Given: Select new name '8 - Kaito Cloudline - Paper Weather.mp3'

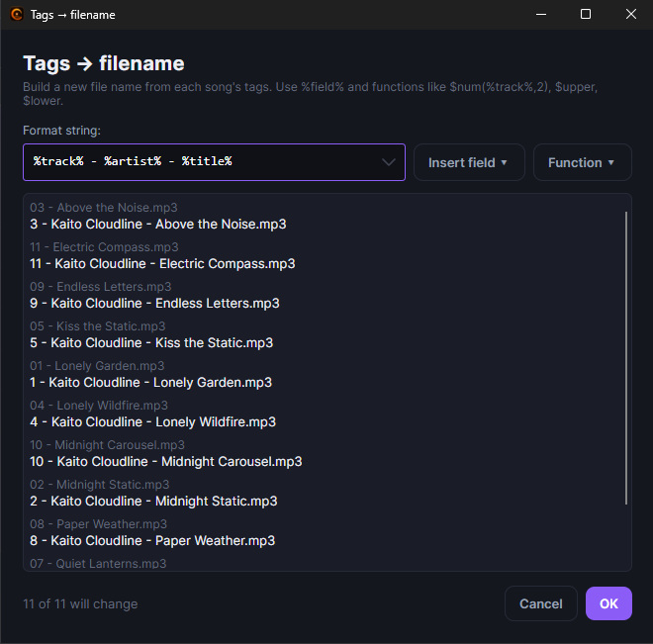Looking at the screenshot, I should pos(152,540).
